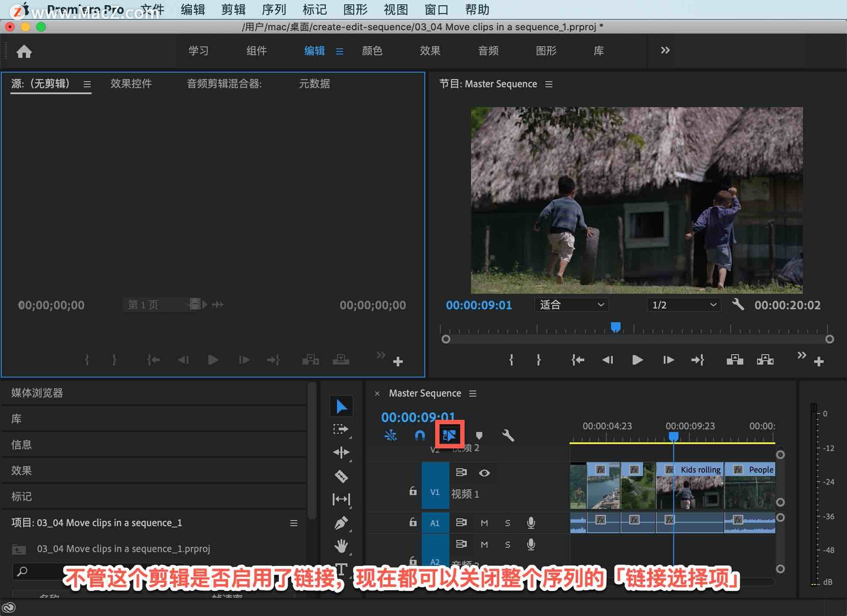
Task: Select the Selection tool arrow
Action: click(341, 406)
